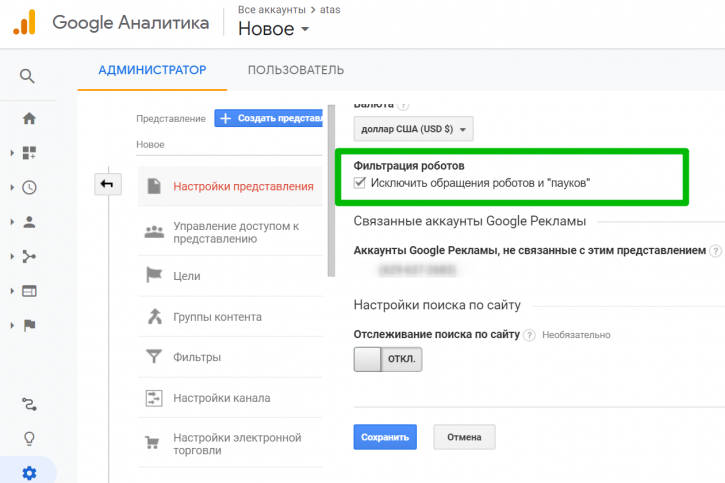
Task: Click Фильтрация роботов heading
Action: [x=409, y=166]
